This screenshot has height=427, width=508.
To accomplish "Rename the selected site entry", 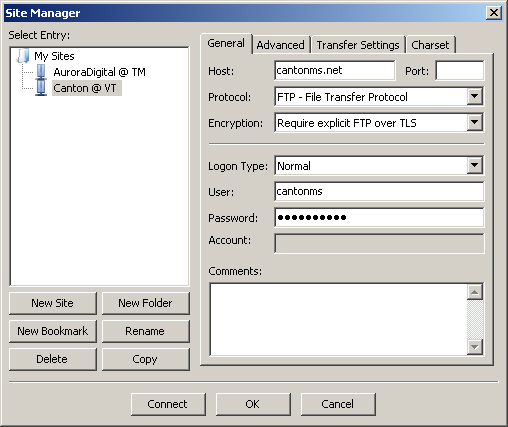I will [145, 331].
